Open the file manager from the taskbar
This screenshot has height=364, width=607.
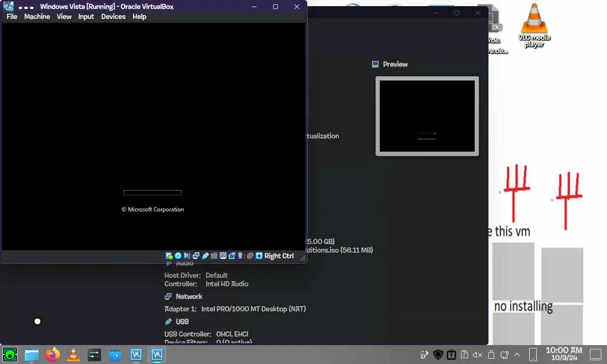[x=32, y=355]
